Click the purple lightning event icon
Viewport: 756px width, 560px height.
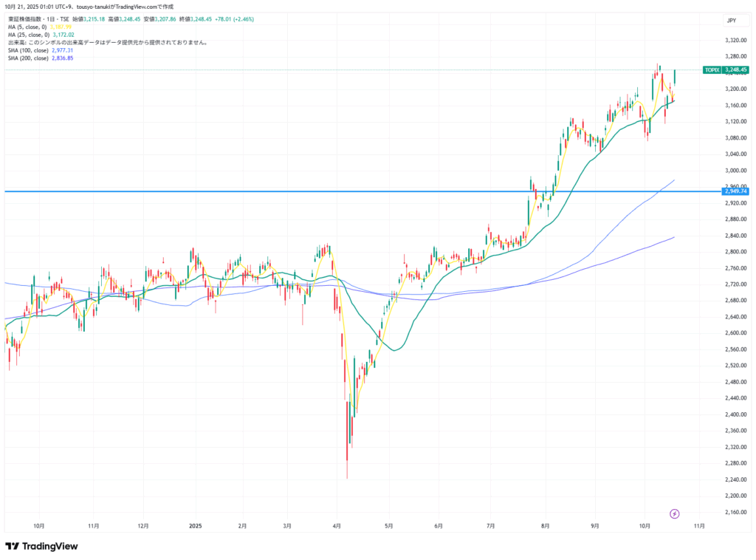[674, 513]
